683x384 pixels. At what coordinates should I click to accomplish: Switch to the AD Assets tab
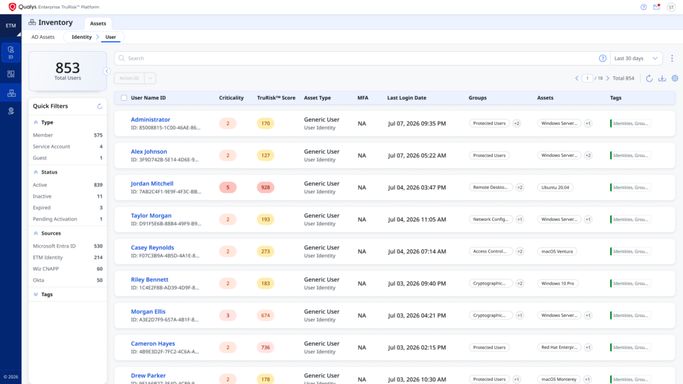coord(43,37)
